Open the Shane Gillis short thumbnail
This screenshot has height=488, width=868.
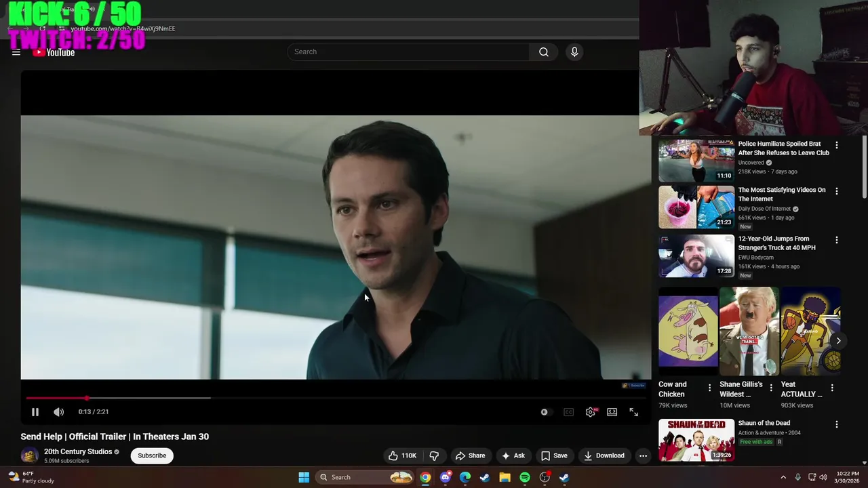click(x=749, y=331)
